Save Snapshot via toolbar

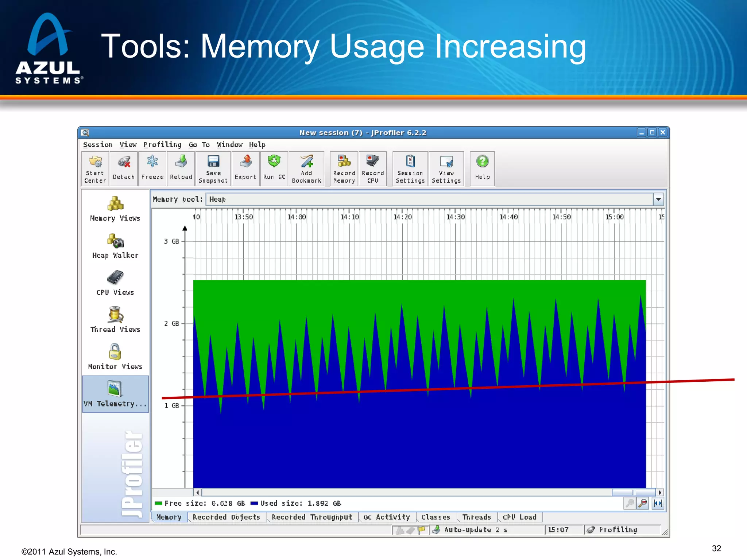(x=213, y=169)
